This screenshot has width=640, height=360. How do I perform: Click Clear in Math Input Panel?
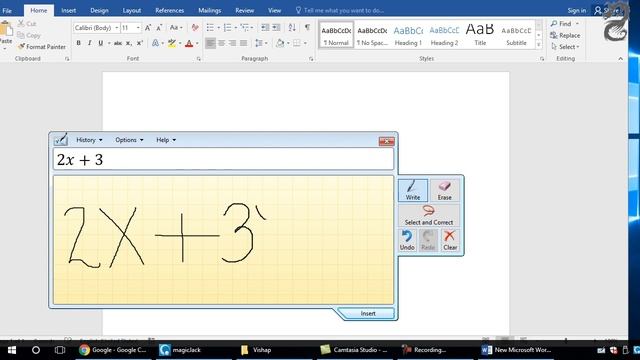pos(450,240)
